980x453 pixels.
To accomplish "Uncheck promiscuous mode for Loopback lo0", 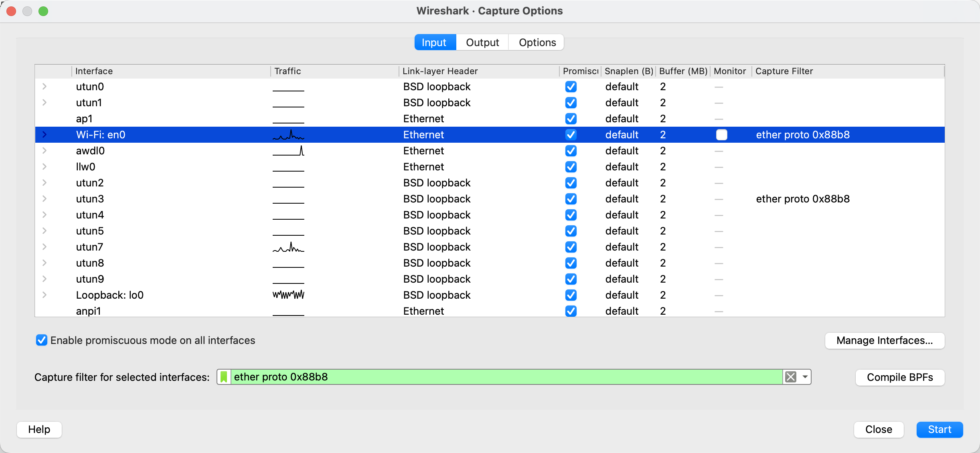I will (571, 295).
